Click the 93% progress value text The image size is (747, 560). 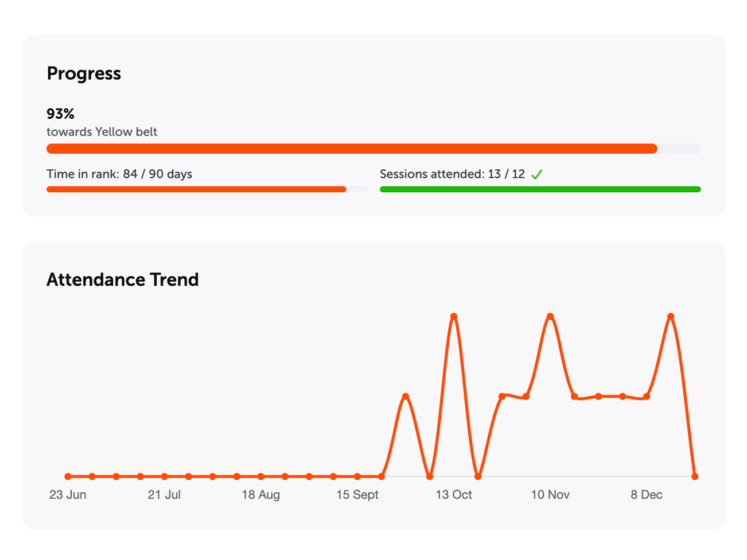[60, 114]
